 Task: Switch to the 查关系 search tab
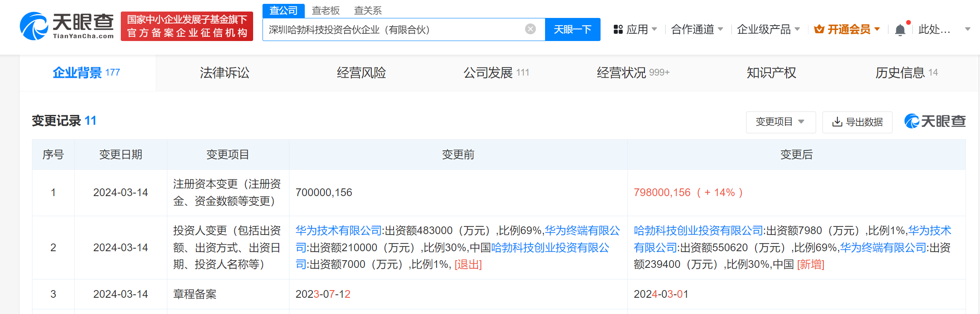coord(367,10)
